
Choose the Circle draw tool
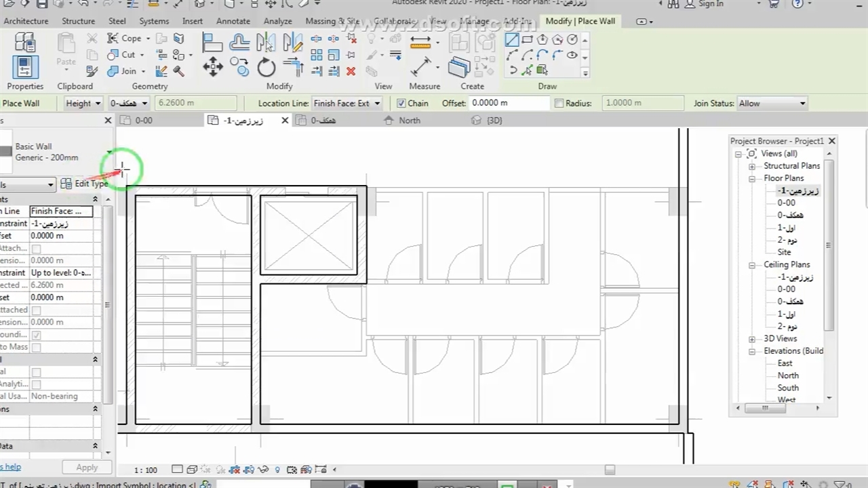(572, 39)
